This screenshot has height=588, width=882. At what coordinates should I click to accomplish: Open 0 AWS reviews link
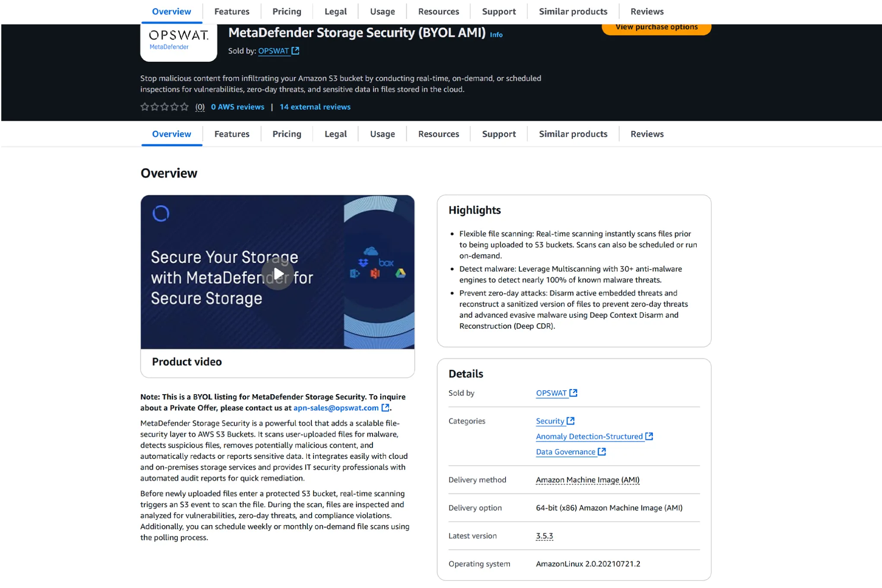pos(237,107)
